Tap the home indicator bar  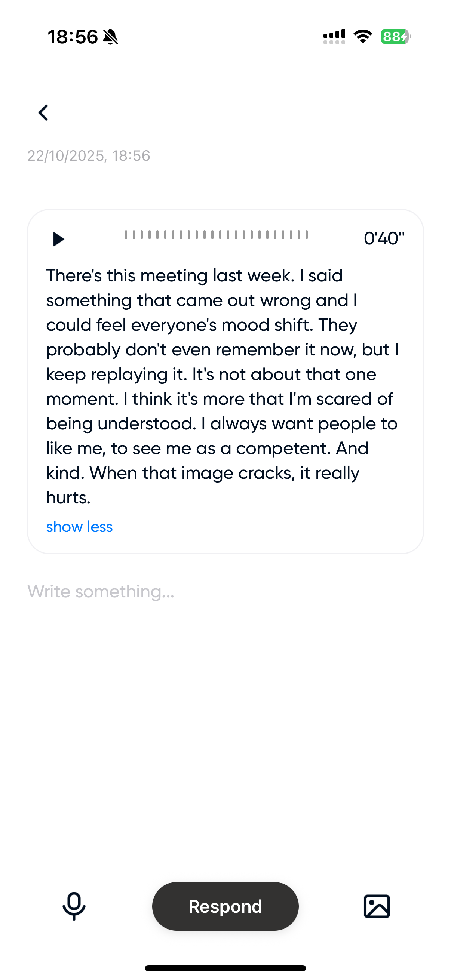click(225, 968)
